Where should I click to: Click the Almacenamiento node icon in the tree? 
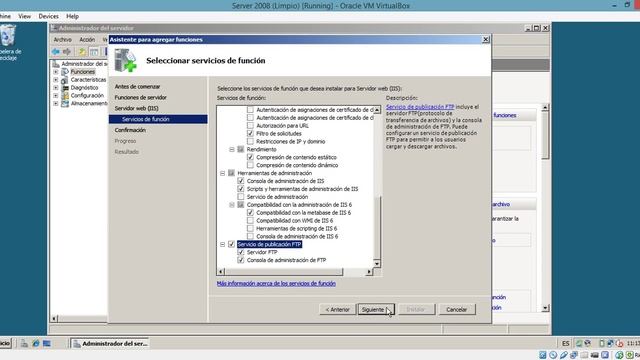(x=65, y=104)
